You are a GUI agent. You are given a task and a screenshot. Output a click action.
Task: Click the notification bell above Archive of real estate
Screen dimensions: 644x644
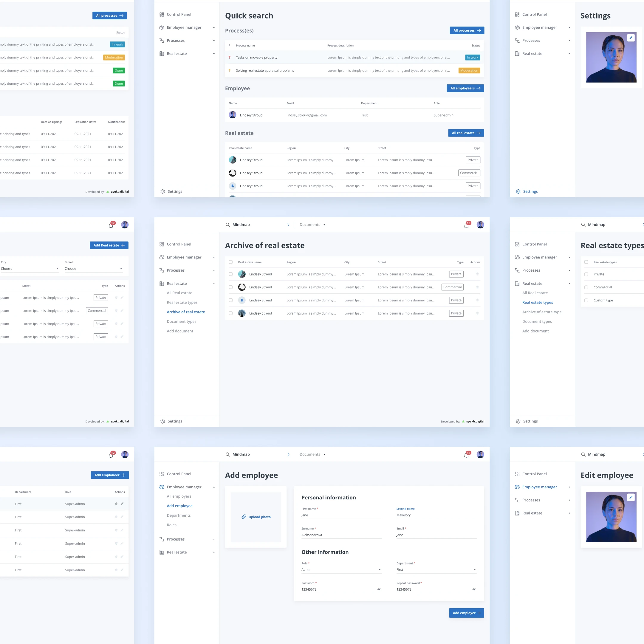pos(466,225)
